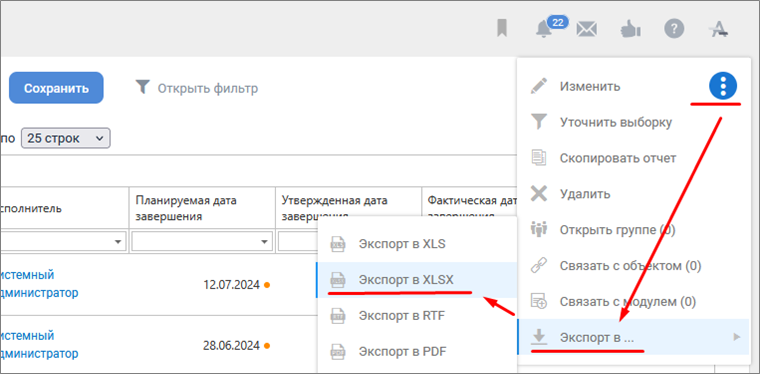This screenshot has height=374, width=760.
Task: Click filter input under Утвержденная дата завершения
Action: click(x=298, y=241)
